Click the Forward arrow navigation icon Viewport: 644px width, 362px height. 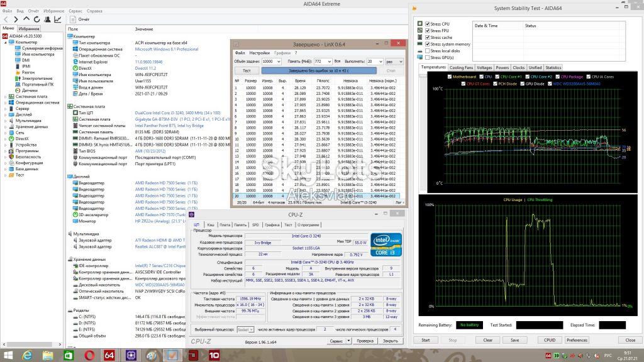[x=16, y=19]
